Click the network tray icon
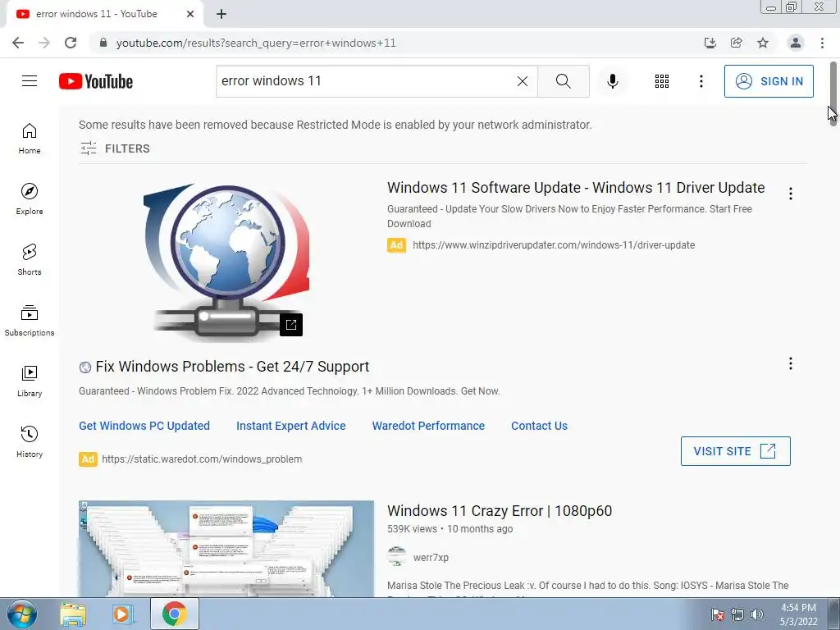Image resolution: width=840 pixels, height=630 pixels. pos(737,614)
